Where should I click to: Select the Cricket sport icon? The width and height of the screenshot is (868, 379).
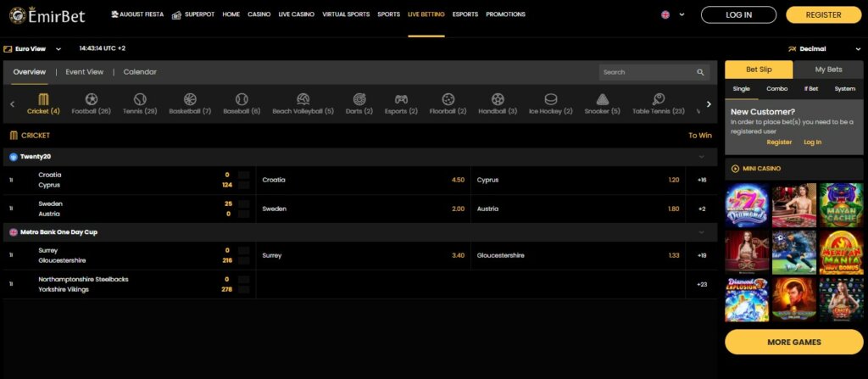point(43,99)
